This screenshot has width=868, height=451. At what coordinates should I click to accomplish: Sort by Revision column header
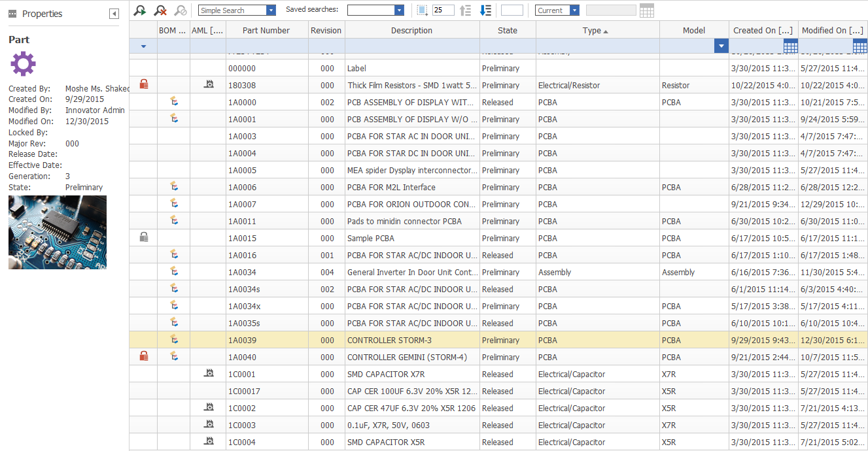tap(326, 30)
